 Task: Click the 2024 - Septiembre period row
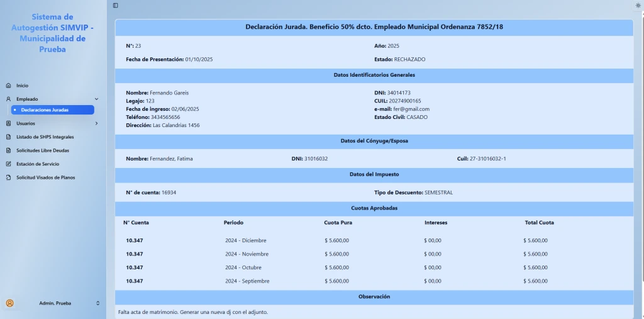click(247, 281)
